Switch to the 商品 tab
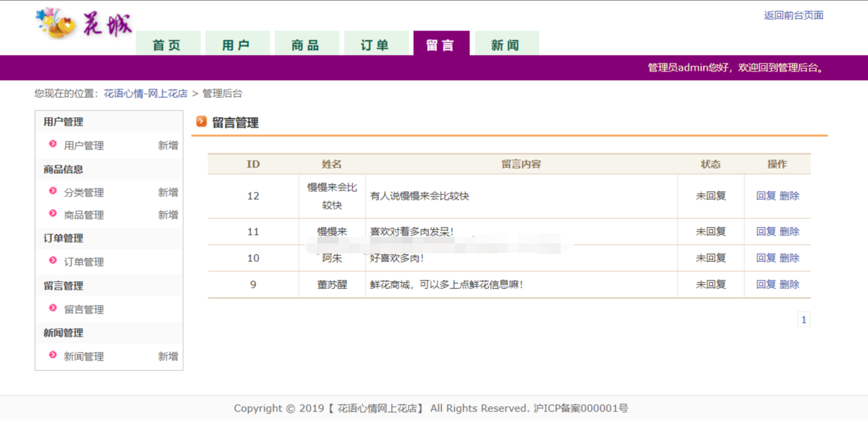This screenshot has width=868, height=424. pos(306,44)
